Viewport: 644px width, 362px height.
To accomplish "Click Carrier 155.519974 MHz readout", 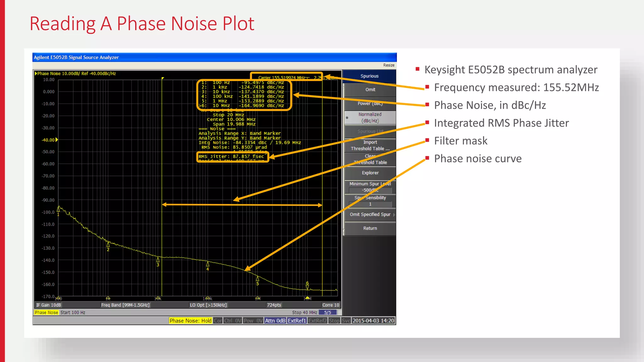I will pyautogui.click(x=282, y=78).
